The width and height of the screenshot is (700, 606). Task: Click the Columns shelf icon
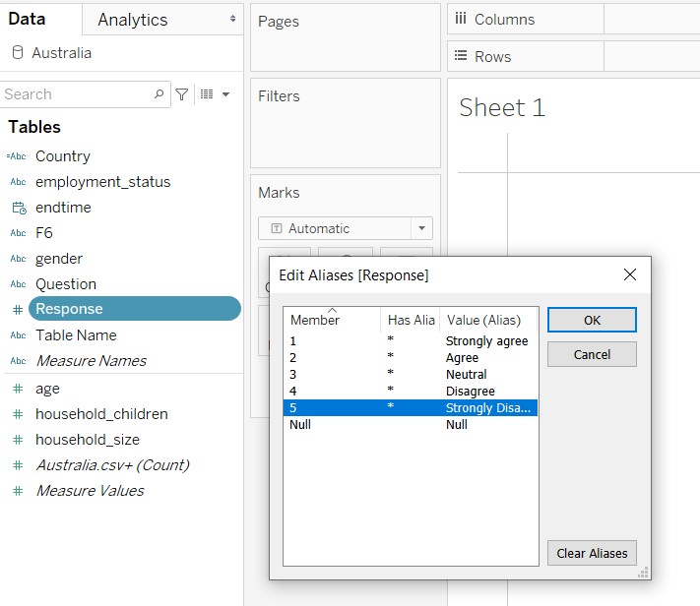[x=461, y=19]
